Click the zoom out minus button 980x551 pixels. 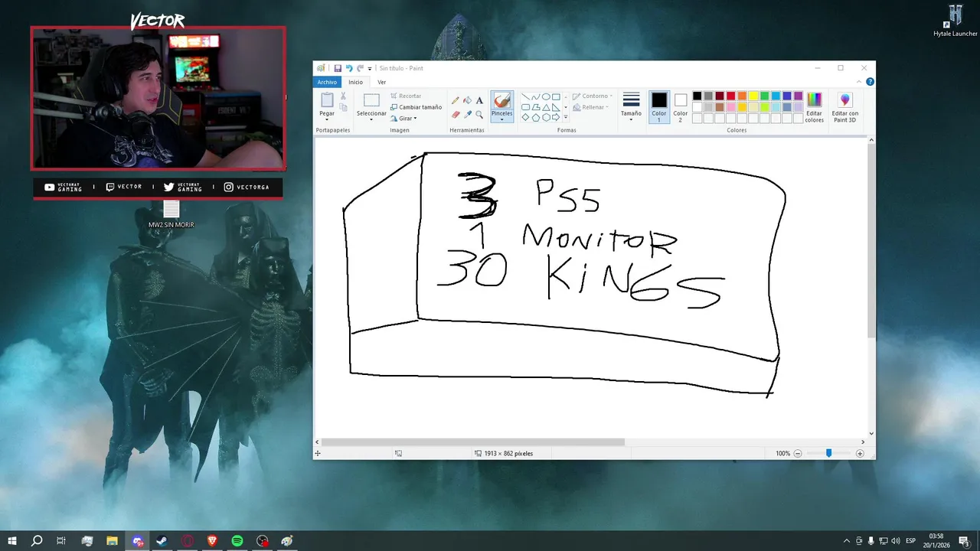pos(798,454)
